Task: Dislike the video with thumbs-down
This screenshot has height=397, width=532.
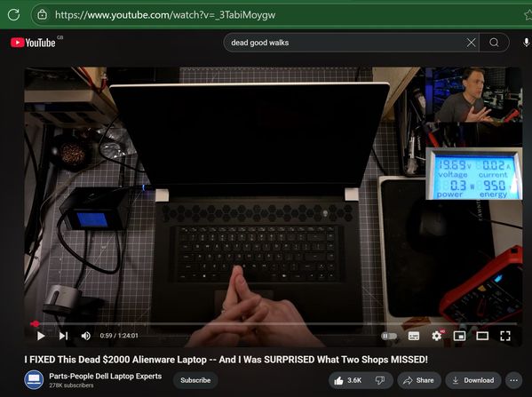Action: pos(381,380)
